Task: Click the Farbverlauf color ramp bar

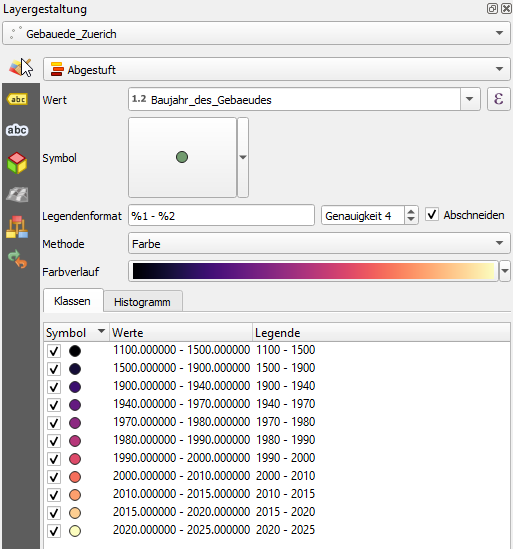Action: [x=313, y=271]
